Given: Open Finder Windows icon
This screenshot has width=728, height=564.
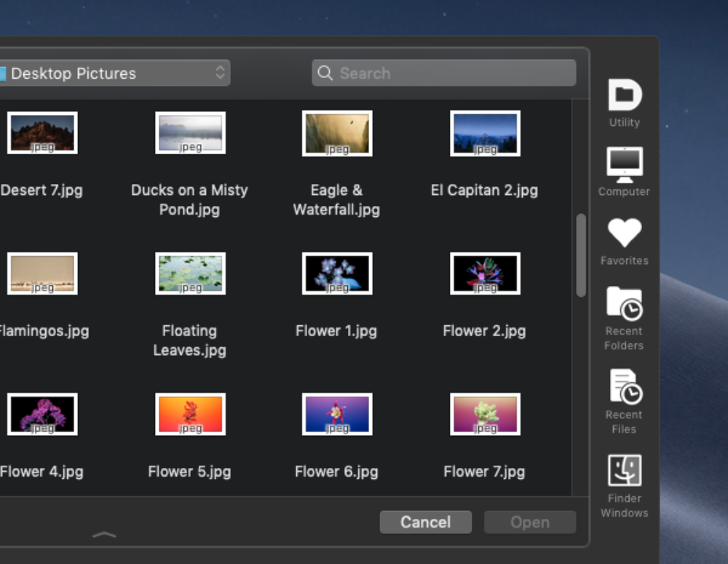Looking at the screenshot, I should click(624, 471).
